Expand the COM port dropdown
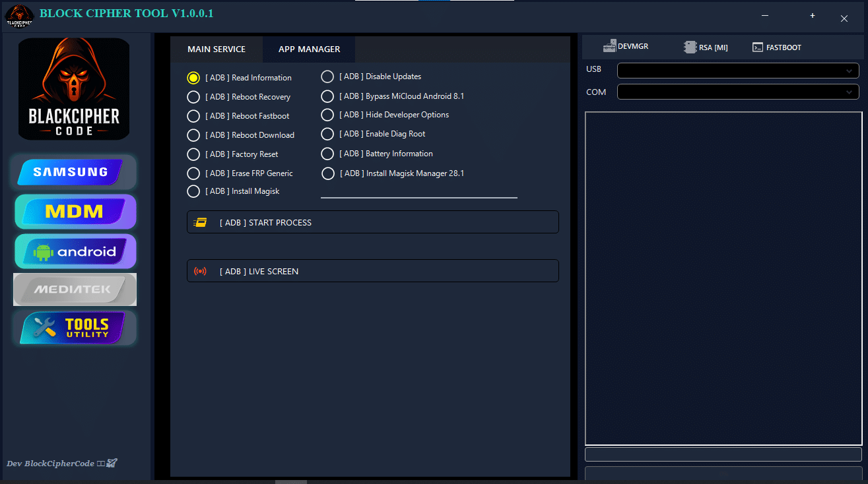The height and width of the screenshot is (484, 868). click(x=848, y=92)
